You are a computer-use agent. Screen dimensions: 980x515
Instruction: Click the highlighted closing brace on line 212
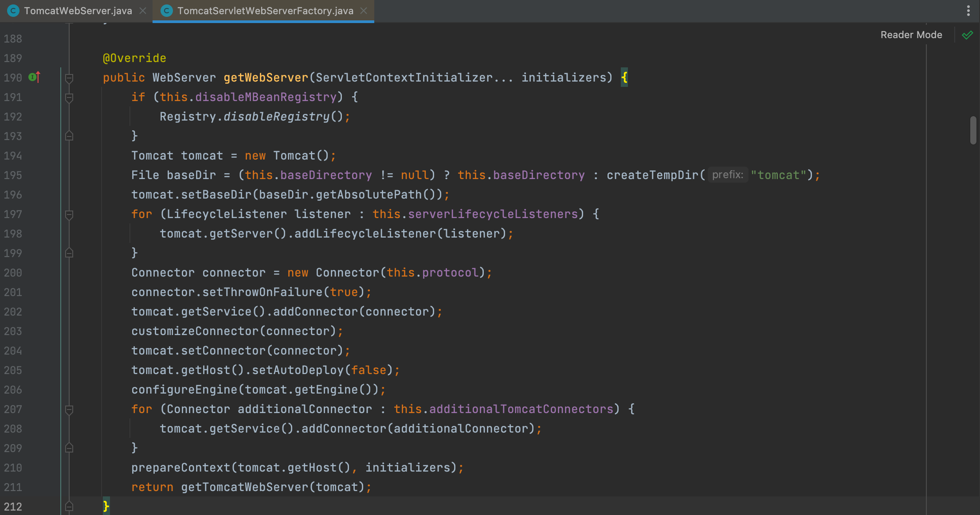(106, 506)
